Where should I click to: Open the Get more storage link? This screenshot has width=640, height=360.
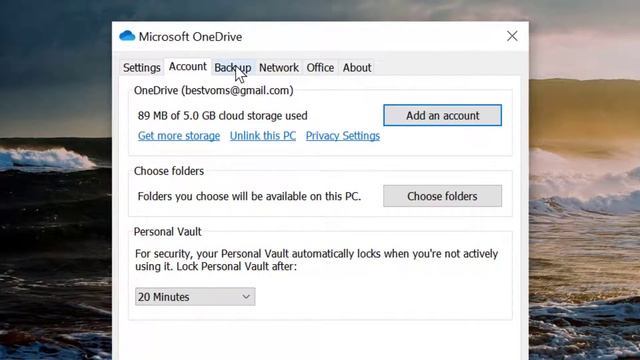179,136
